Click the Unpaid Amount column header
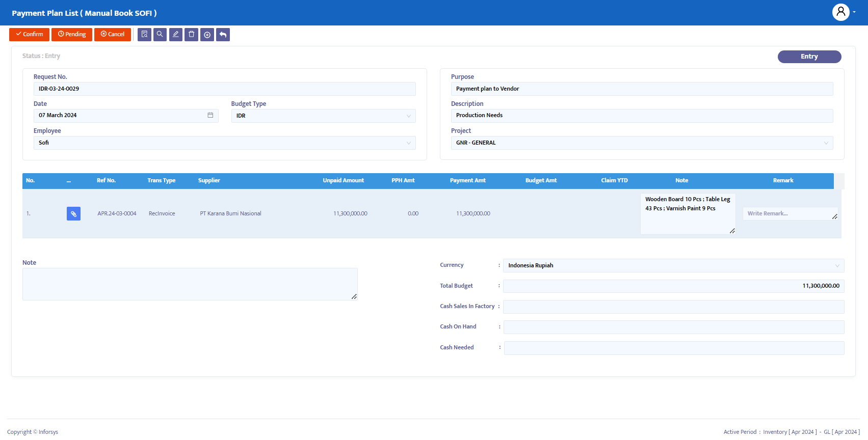The image size is (868, 440). click(x=343, y=180)
